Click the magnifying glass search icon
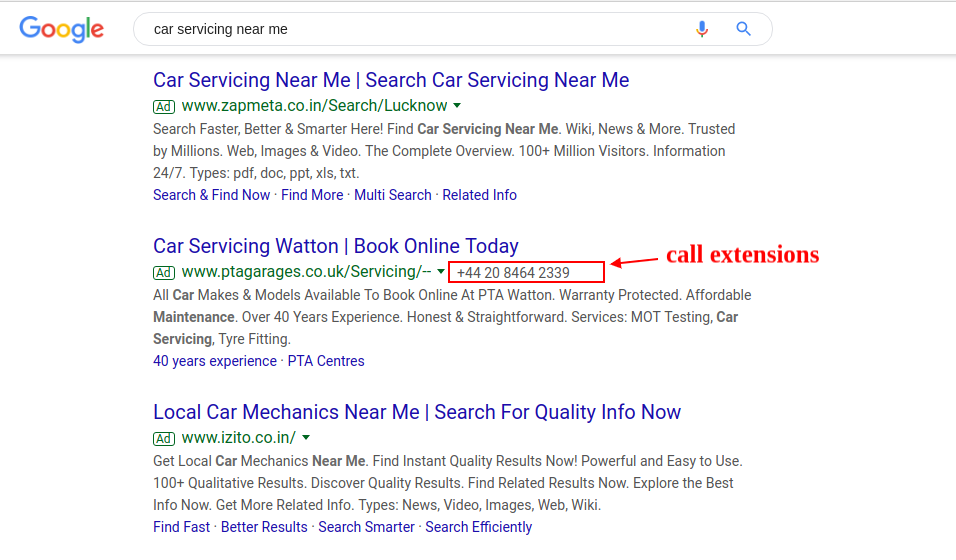 [x=744, y=29]
